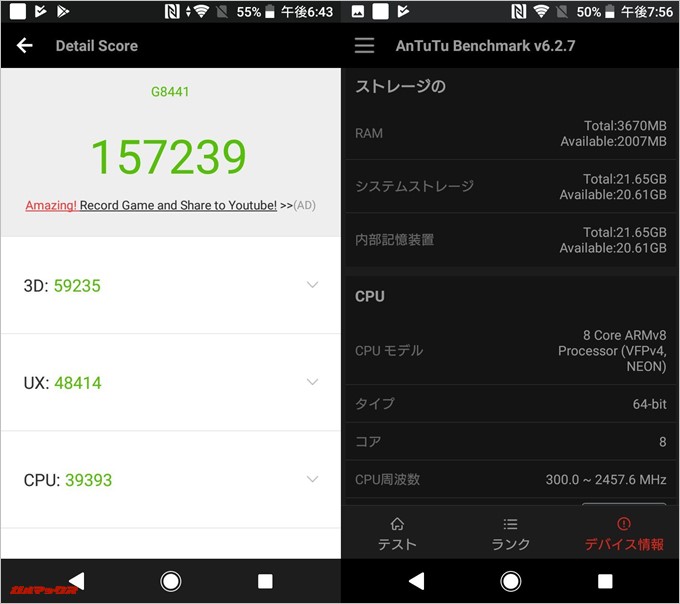Tap Wi-Fi icon in right status bar

tap(541, 12)
